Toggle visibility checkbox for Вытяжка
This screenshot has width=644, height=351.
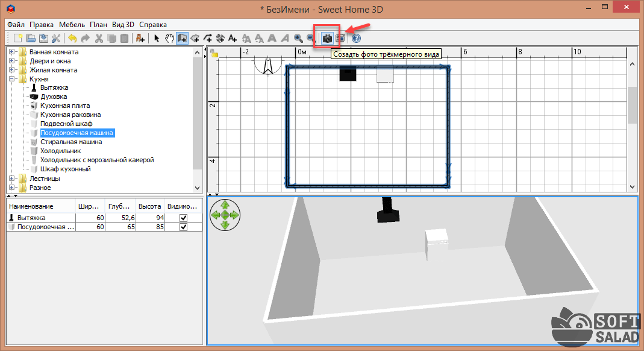pos(183,218)
